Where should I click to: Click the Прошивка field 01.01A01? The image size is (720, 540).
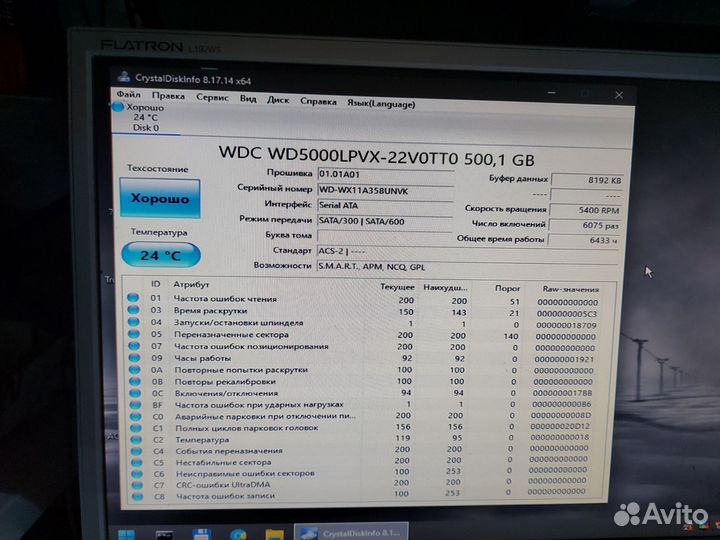coord(386,174)
